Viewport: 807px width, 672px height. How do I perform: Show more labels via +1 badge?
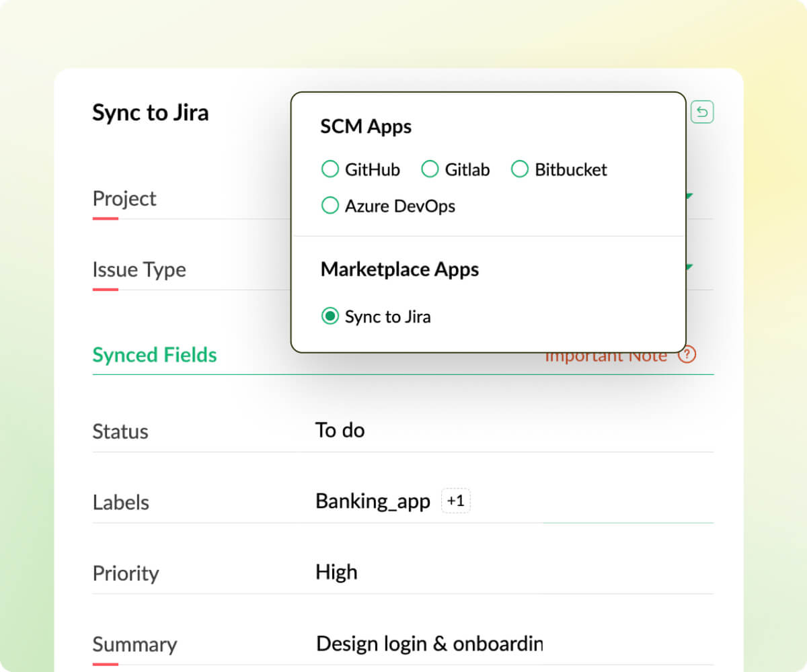[x=455, y=501]
